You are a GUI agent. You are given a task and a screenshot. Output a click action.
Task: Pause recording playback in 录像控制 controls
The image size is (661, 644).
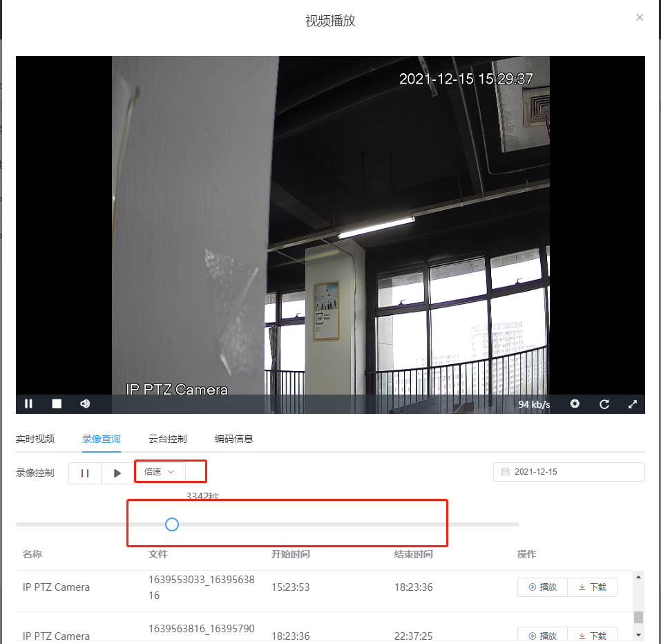point(84,473)
